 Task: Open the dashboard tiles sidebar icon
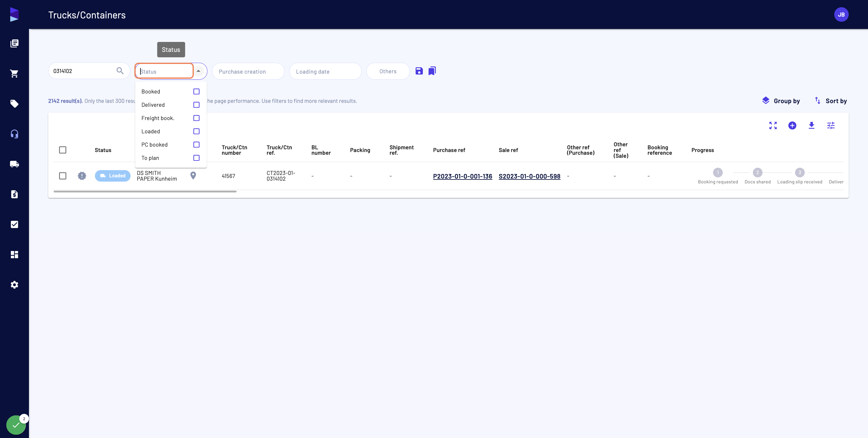point(14,255)
